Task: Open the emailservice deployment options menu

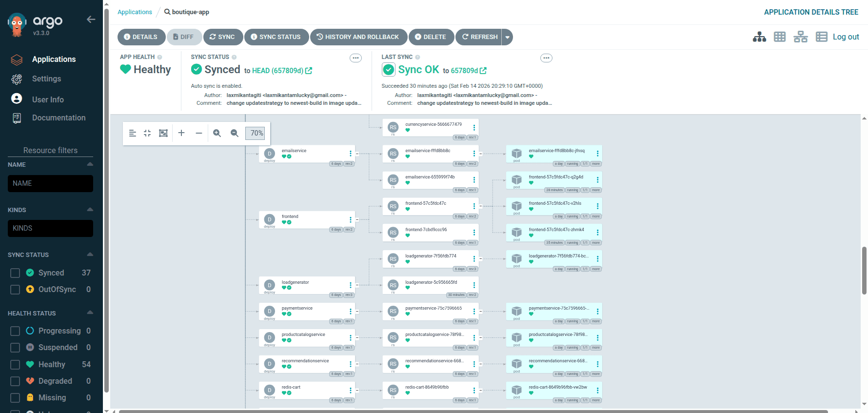Action: click(350, 154)
